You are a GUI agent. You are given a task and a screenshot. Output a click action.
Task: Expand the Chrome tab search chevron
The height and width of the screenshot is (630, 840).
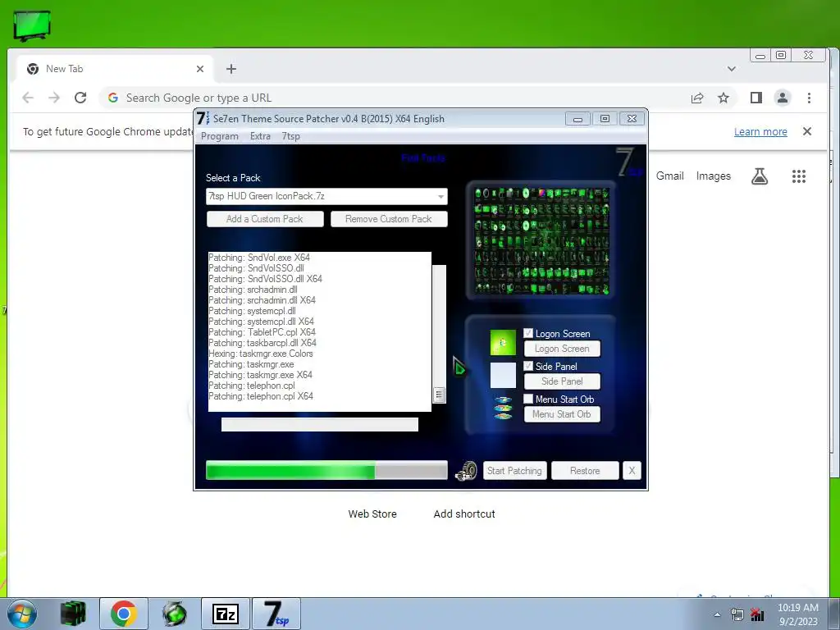point(731,69)
